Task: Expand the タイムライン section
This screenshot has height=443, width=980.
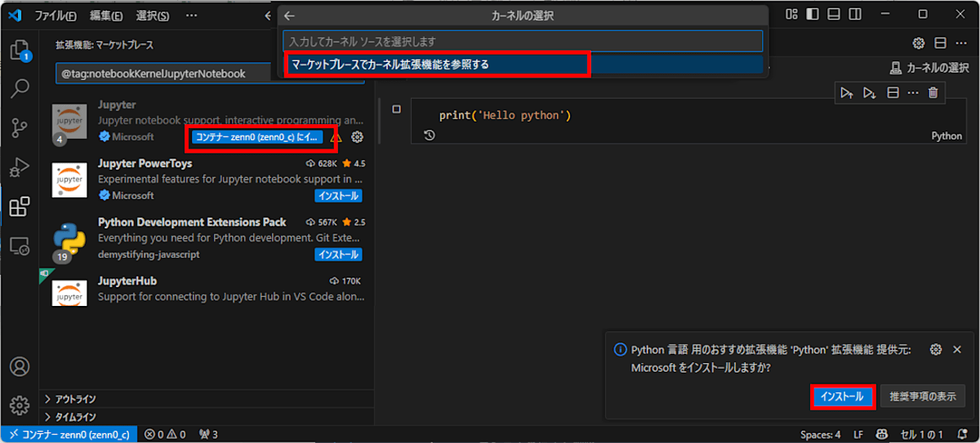Action: [x=207, y=417]
